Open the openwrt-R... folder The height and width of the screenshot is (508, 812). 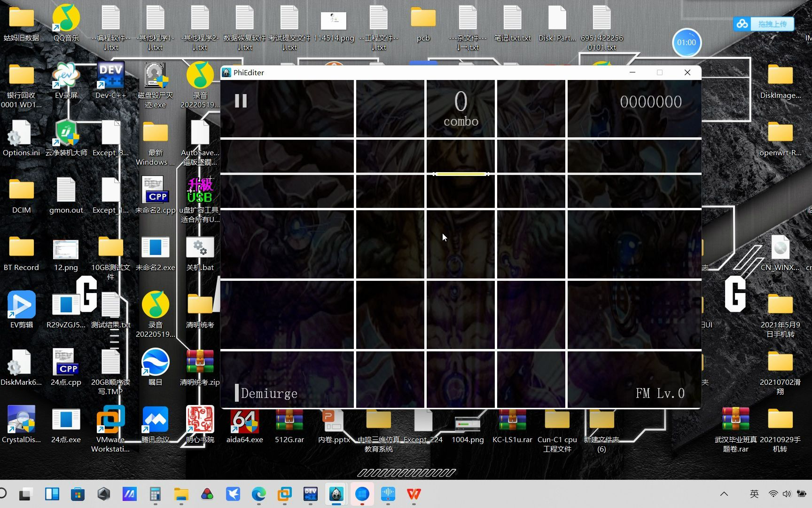tap(780, 137)
